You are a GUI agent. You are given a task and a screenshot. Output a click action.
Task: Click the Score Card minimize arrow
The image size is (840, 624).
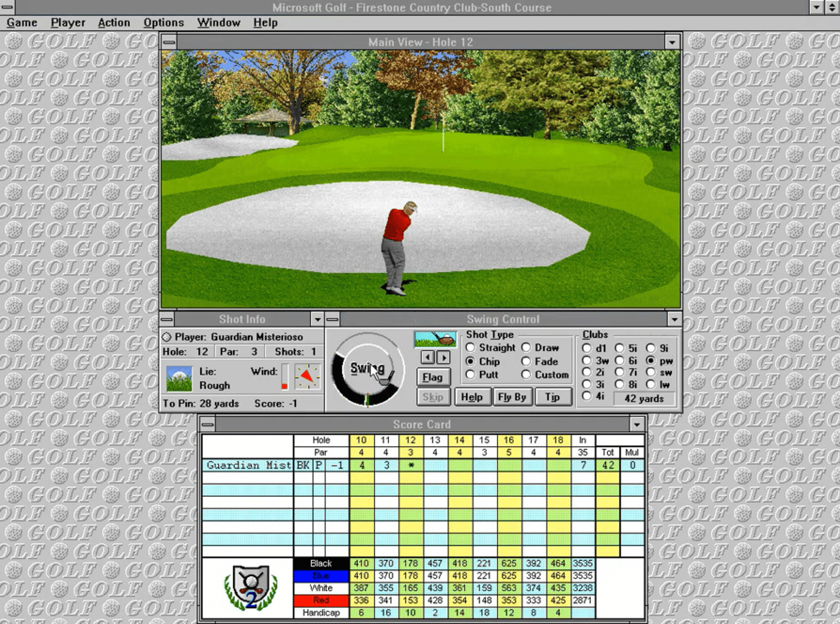tap(637, 425)
